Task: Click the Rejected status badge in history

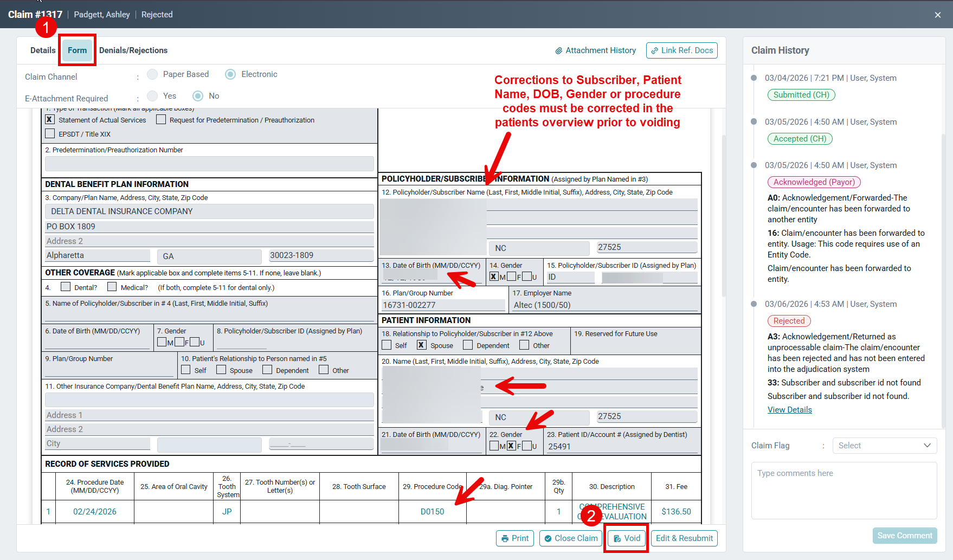Action: [789, 321]
